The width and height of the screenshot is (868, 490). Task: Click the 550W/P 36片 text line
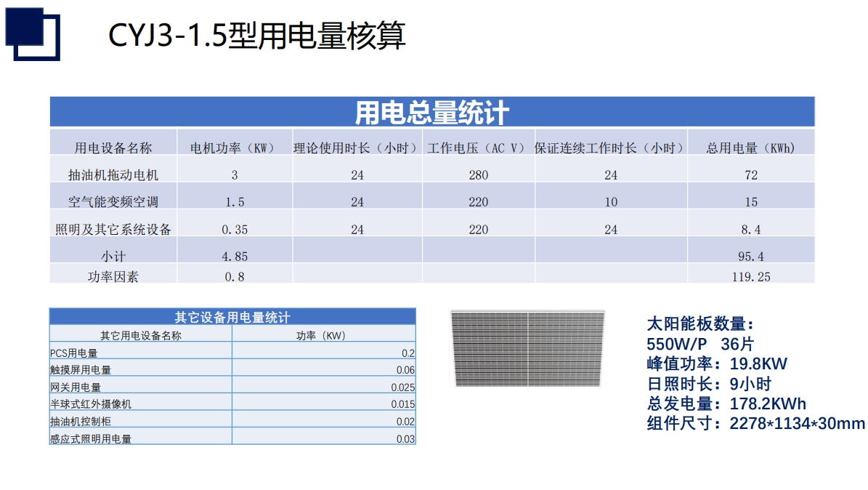point(700,344)
